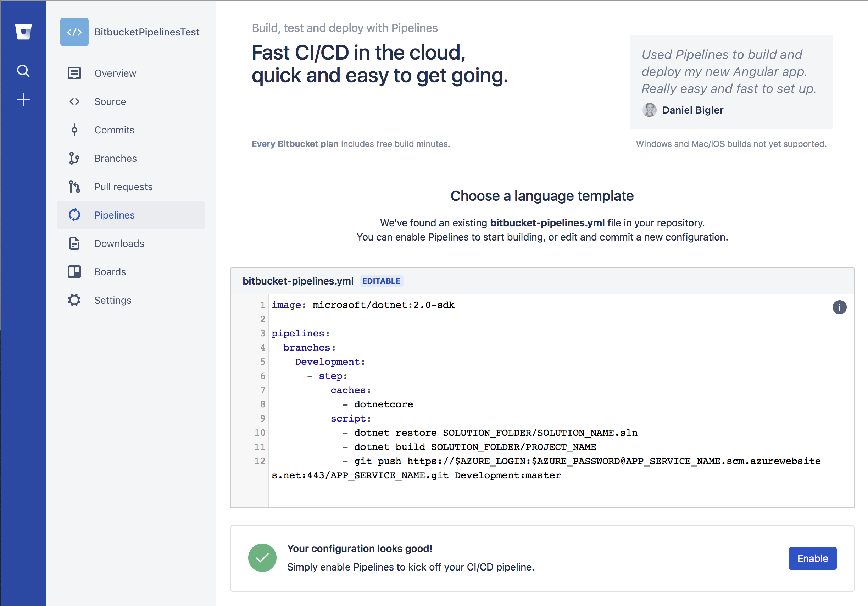Viewport: 868px width, 606px height.
Task: Open the Overview menu item
Action: coord(131,73)
